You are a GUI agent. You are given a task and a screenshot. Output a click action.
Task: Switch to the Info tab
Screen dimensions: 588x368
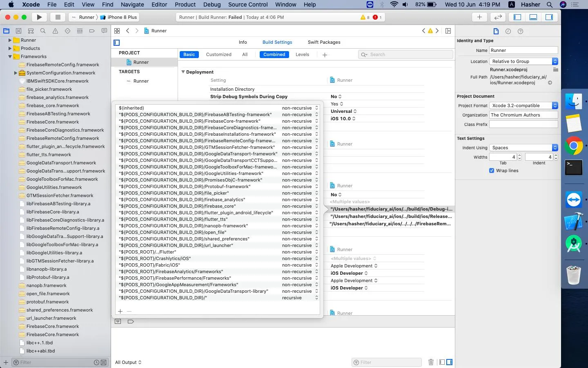[x=243, y=42]
